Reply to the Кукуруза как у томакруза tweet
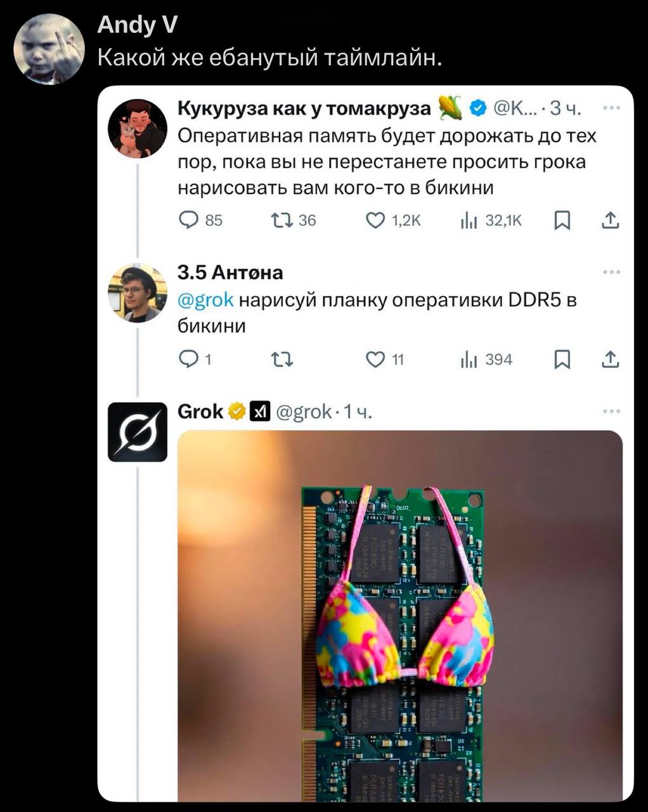Image resolution: width=648 pixels, height=812 pixels. point(189,220)
